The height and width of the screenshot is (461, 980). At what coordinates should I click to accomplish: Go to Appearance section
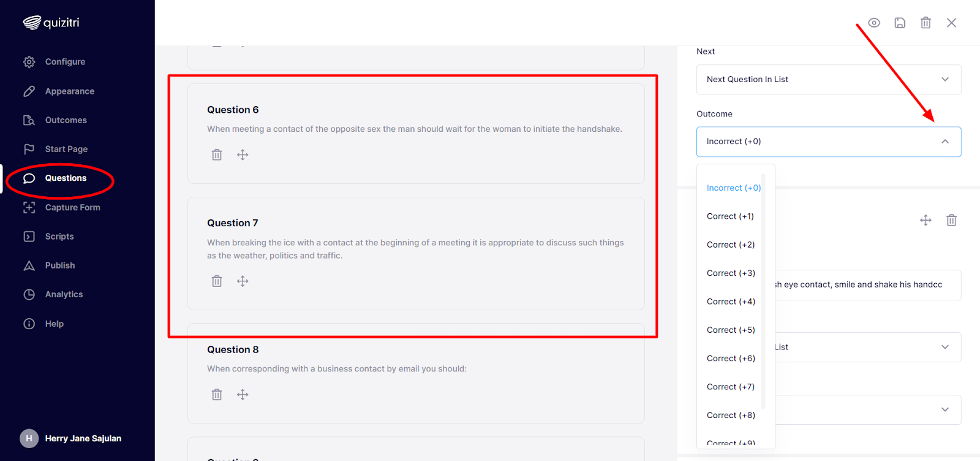70,91
